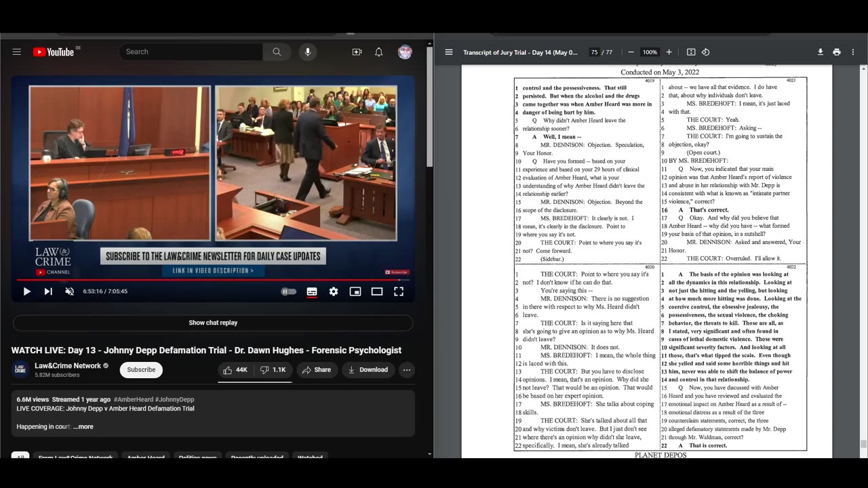Click the magnifier search button
This screenshot has height=488, width=868.
(x=277, y=52)
